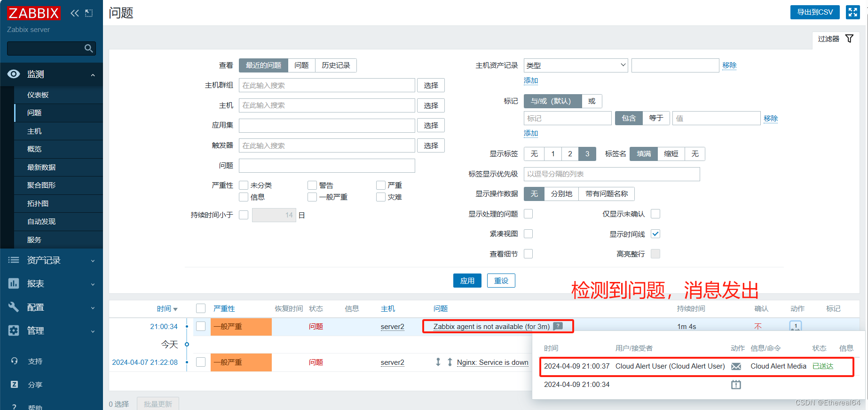Screen dimensions: 868x410
Task: Click the wrench icon for 配置
Action: (x=14, y=307)
